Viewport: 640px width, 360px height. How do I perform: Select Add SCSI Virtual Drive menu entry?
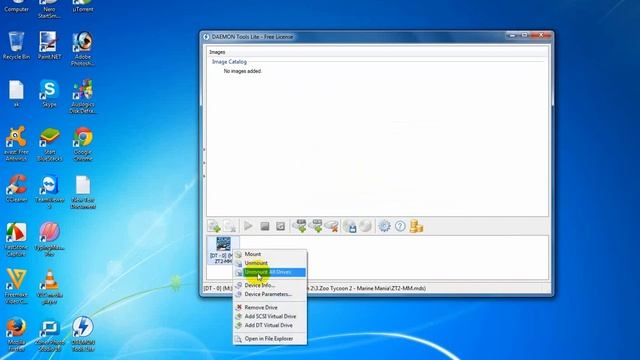pos(270,316)
